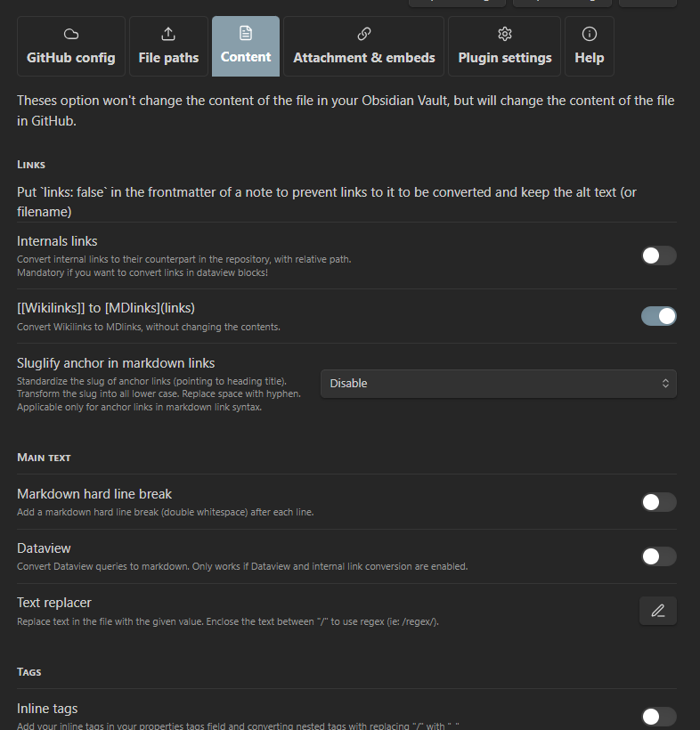Viewport: 700px width, 730px height.
Task: Open Attachment & embeds tab
Action: (363, 46)
